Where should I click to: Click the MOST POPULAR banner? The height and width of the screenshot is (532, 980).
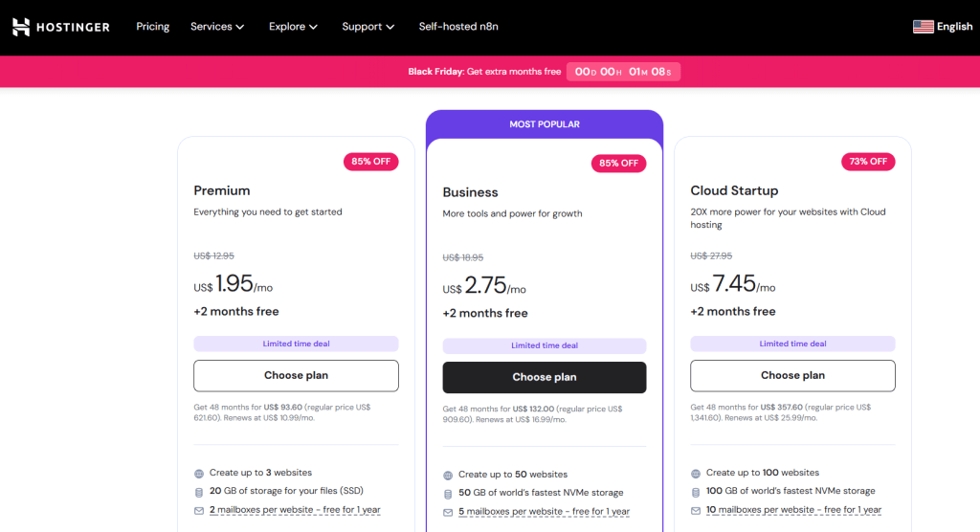coord(545,123)
